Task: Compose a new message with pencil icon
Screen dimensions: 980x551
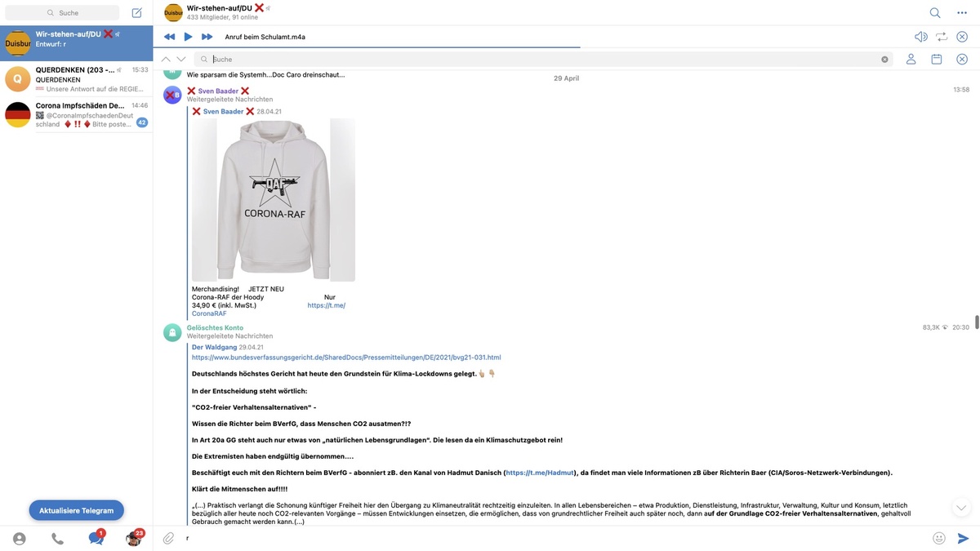Action: 136,13
